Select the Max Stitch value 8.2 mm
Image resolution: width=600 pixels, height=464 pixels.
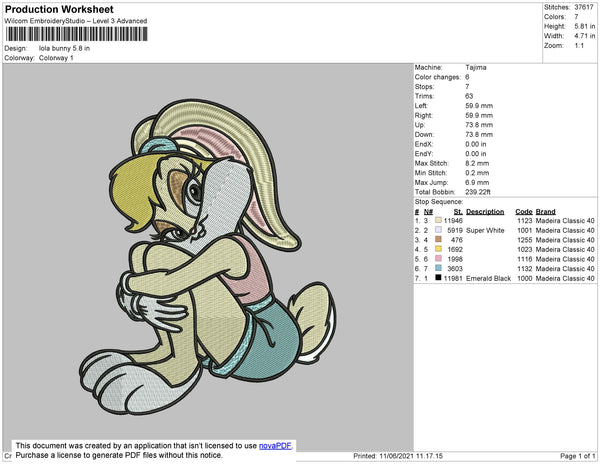click(477, 163)
